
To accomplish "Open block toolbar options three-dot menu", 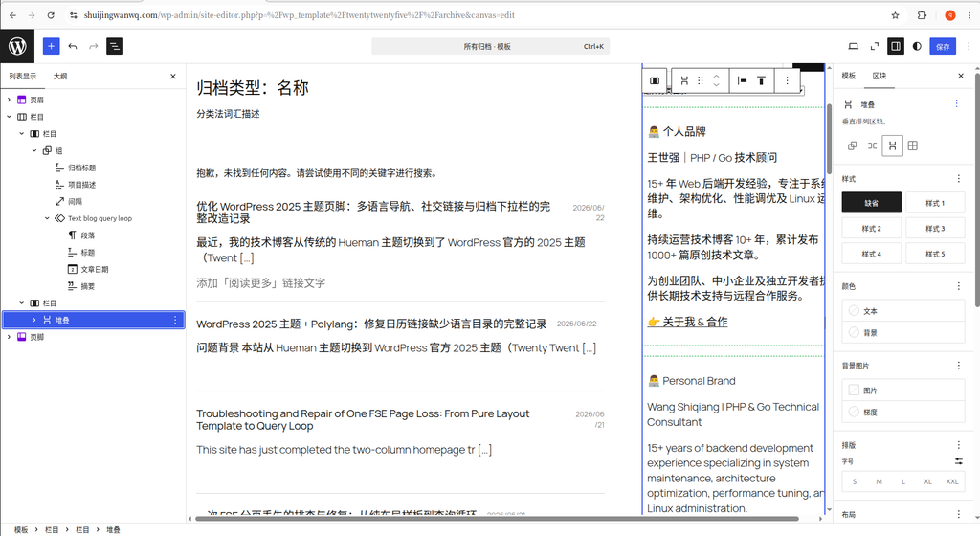I will 787,80.
